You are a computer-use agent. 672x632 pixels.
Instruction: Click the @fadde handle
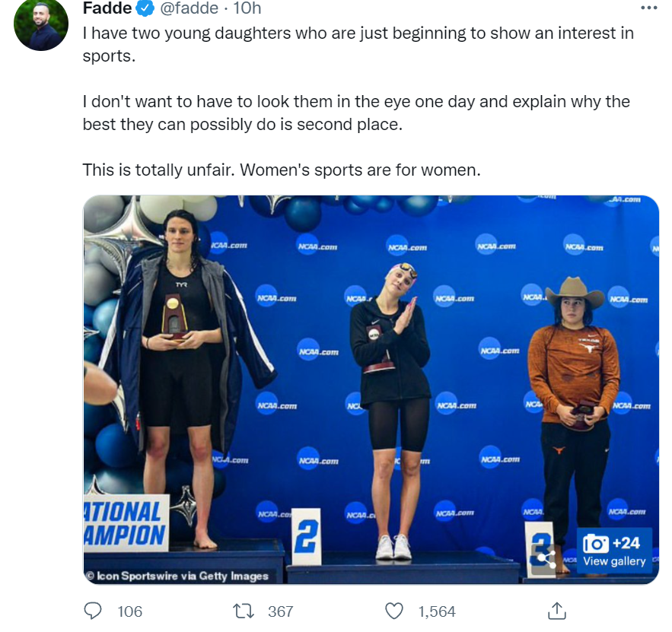(189, 8)
